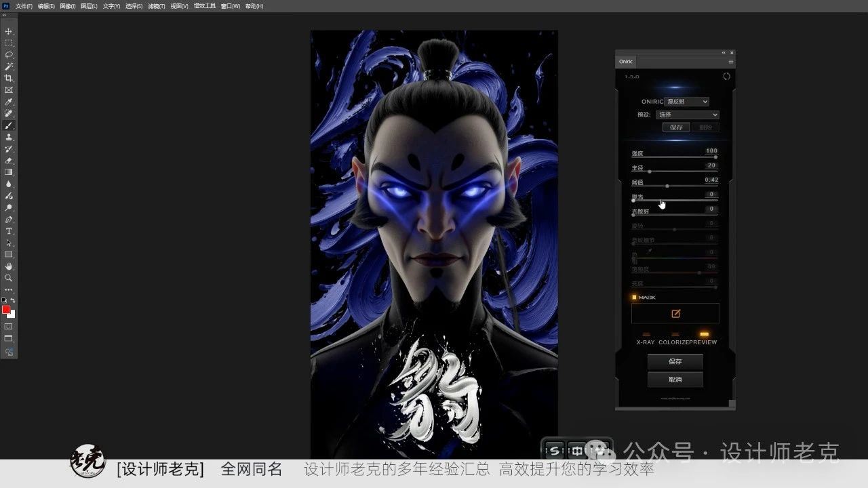Screen dimensions: 868x488
Task: Open the 滤镜(T) menu
Action: point(157,6)
